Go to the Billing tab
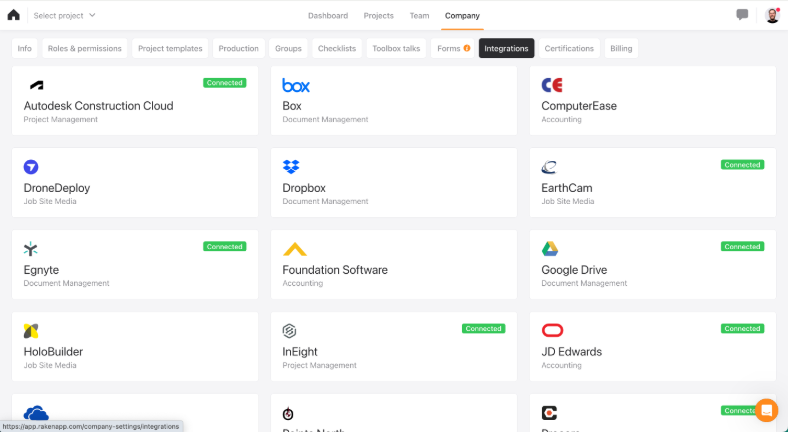Viewport: 788px width, 432px height. pos(621,48)
